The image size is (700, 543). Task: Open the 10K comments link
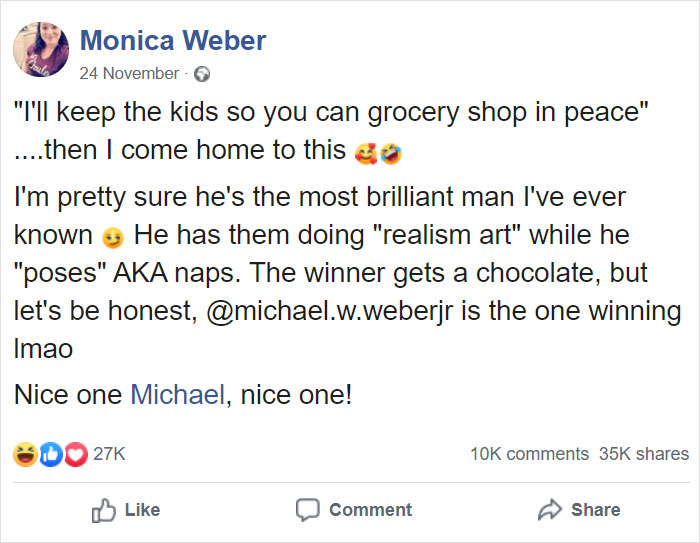pyautogui.click(x=529, y=454)
